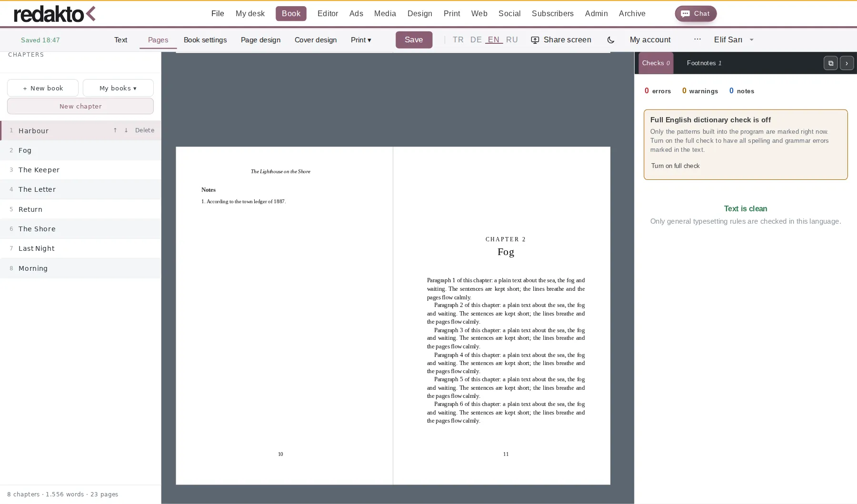
Task: Open the Design menu
Action: (419, 14)
